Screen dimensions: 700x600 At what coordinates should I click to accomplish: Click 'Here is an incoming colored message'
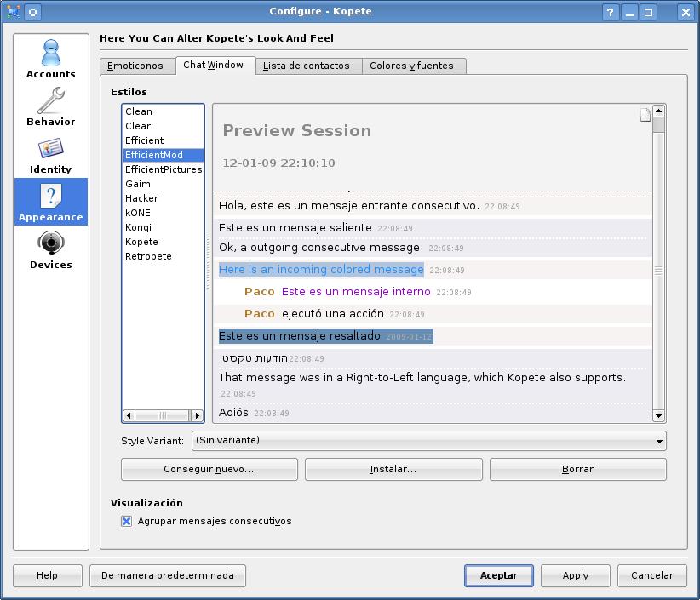[321, 270]
